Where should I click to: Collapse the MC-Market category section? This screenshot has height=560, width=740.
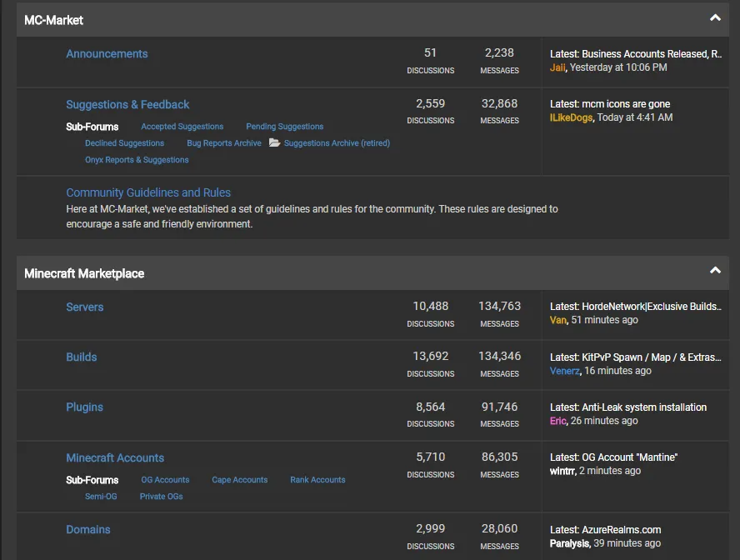coord(715,18)
